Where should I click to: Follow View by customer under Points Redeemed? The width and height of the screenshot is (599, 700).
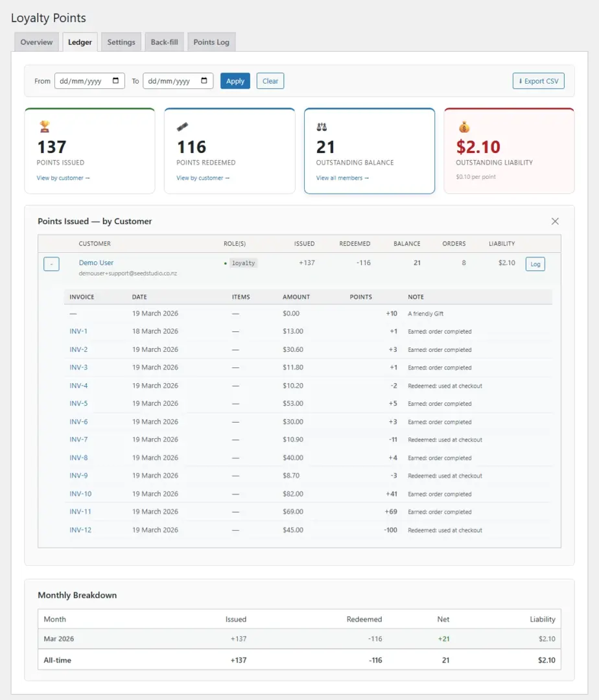[203, 178]
